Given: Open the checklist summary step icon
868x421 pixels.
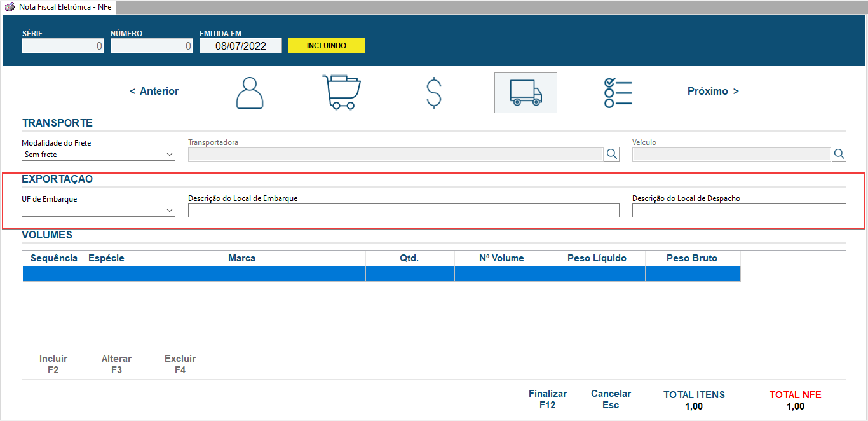Looking at the screenshot, I should (618, 93).
